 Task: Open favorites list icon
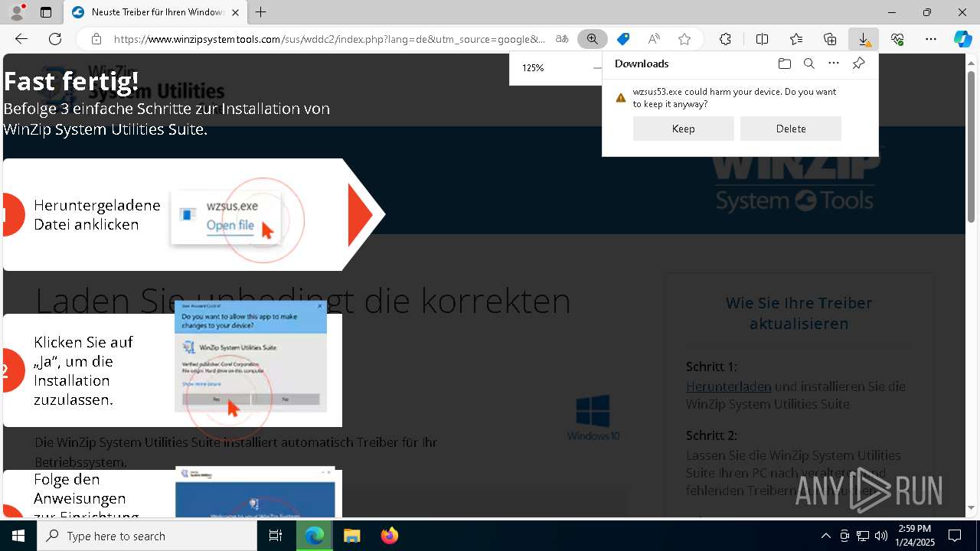[796, 39]
